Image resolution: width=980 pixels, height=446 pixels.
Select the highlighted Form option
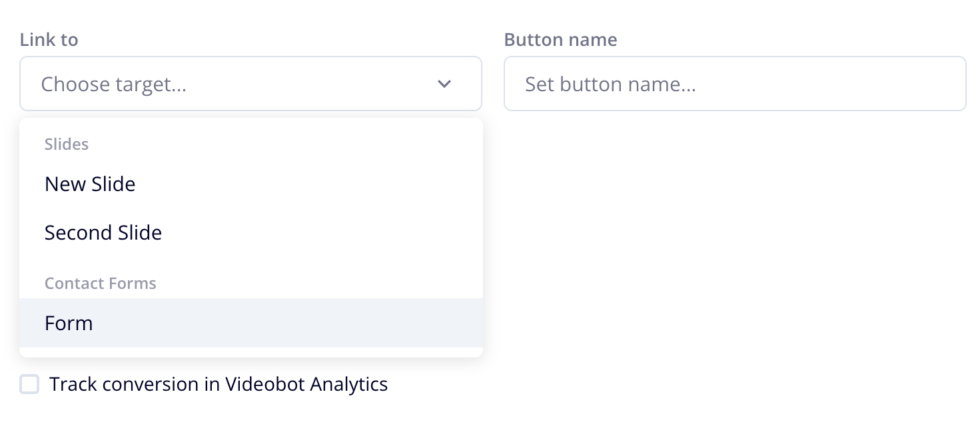pos(69,323)
